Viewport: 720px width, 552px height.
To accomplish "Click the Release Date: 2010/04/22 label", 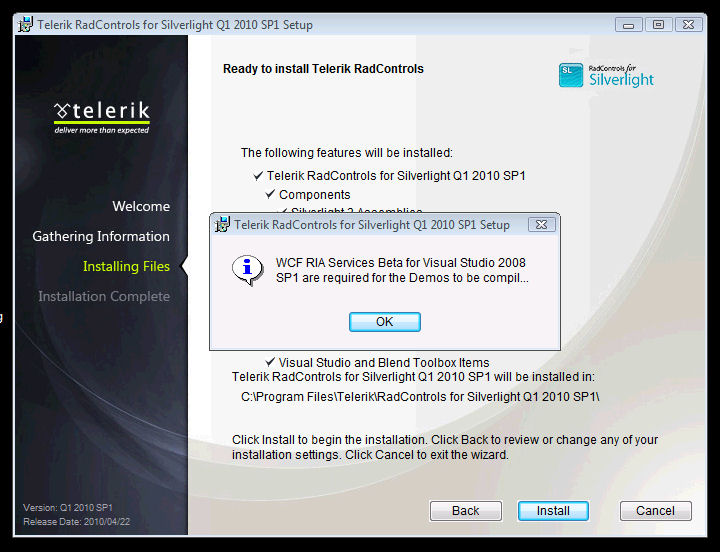I will 77,522.
